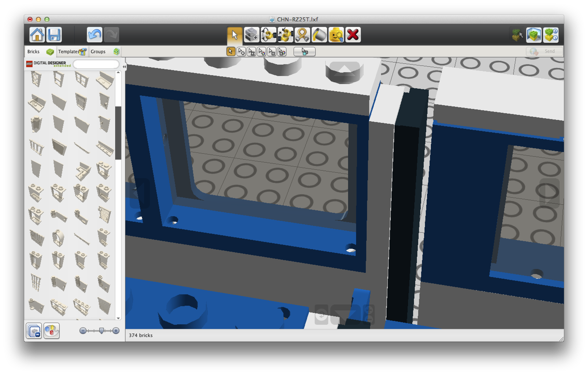Activate the Hide minifig-head tool

pyautogui.click(x=336, y=35)
